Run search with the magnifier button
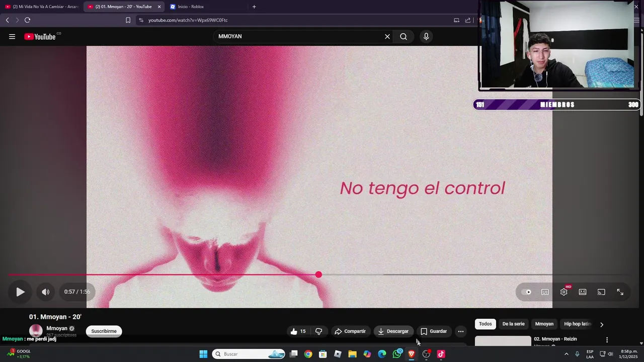 [404, 36]
